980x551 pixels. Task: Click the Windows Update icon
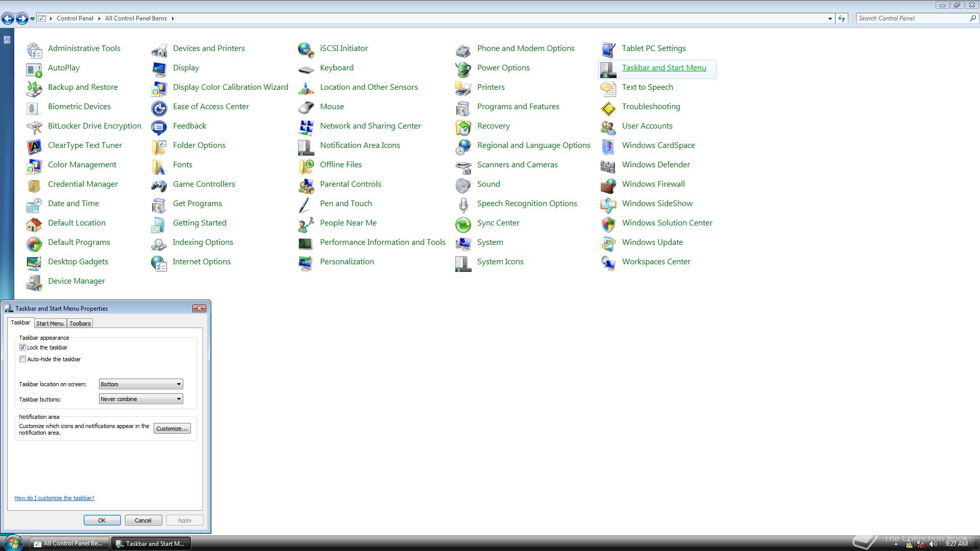click(607, 243)
